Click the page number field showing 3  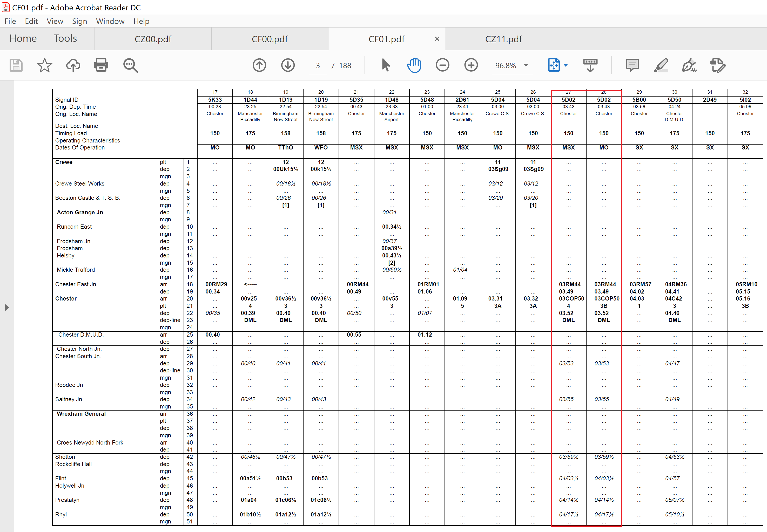pyautogui.click(x=318, y=66)
